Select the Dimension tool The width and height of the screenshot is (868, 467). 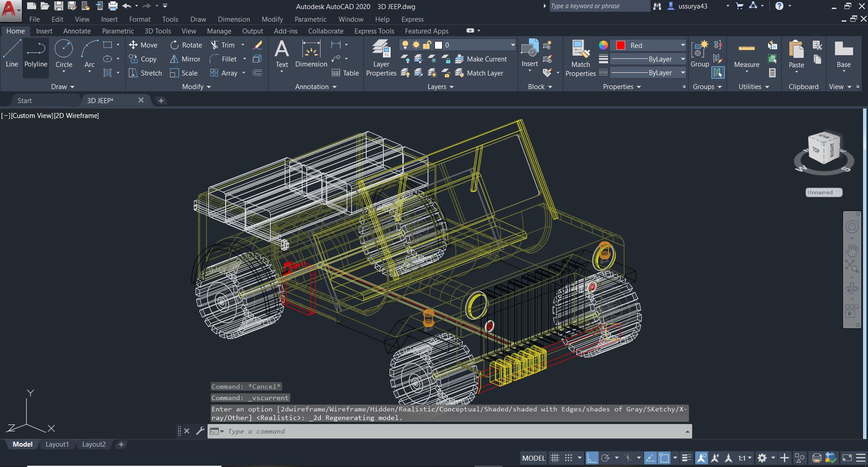pyautogui.click(x=311, y=54)
